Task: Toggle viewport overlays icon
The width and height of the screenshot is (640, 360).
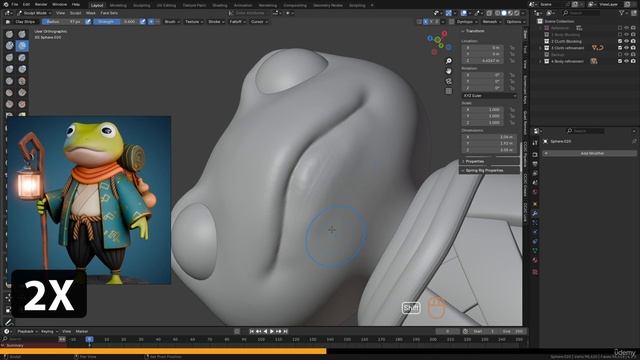Action: coord(464,13)
